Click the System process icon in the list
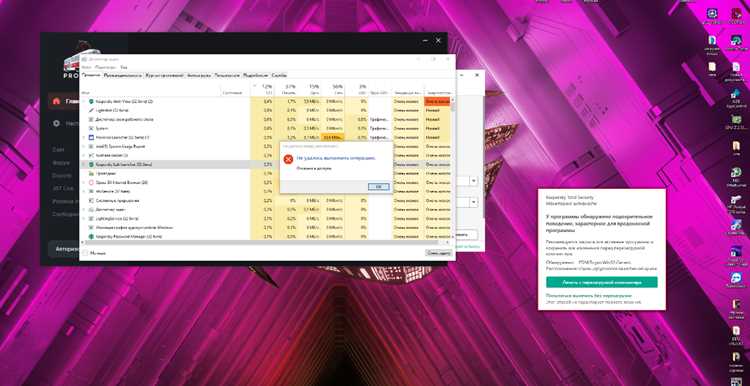Image resolution: width=750 pixels, height=386 pixels. [x=91, y=128]
